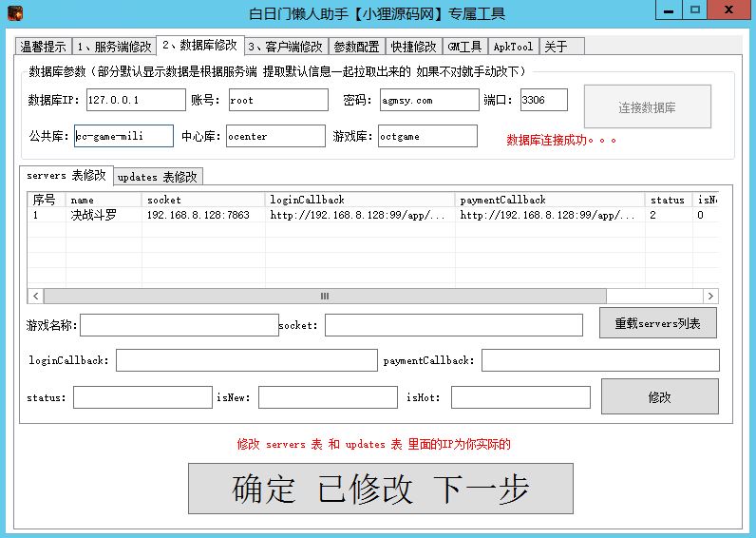Click the 游戏名称 text box
Image resolution: width=756 pixels, height=538 pixels.
180,325
